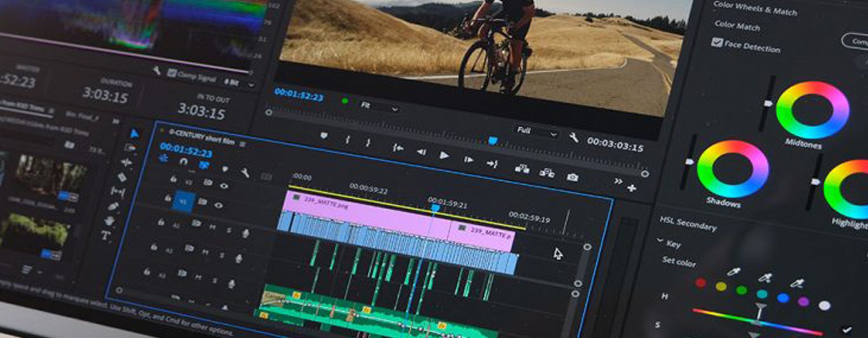Show more program monitor buttons chevron
The image size is (868, 338).
click(618, 181)
